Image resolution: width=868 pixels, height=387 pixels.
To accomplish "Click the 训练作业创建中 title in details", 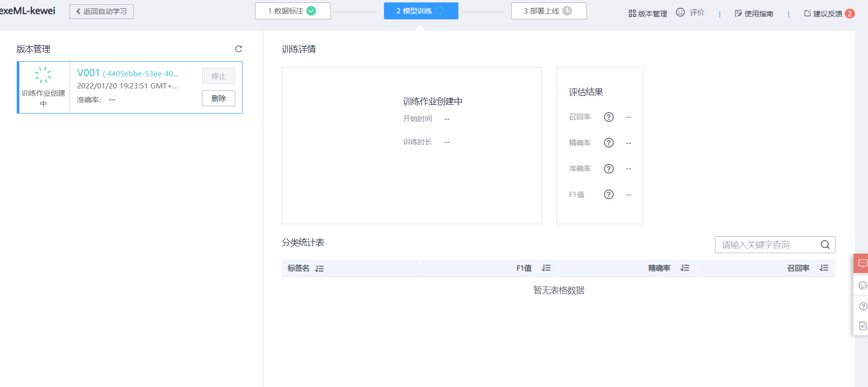I will [433, 101].
